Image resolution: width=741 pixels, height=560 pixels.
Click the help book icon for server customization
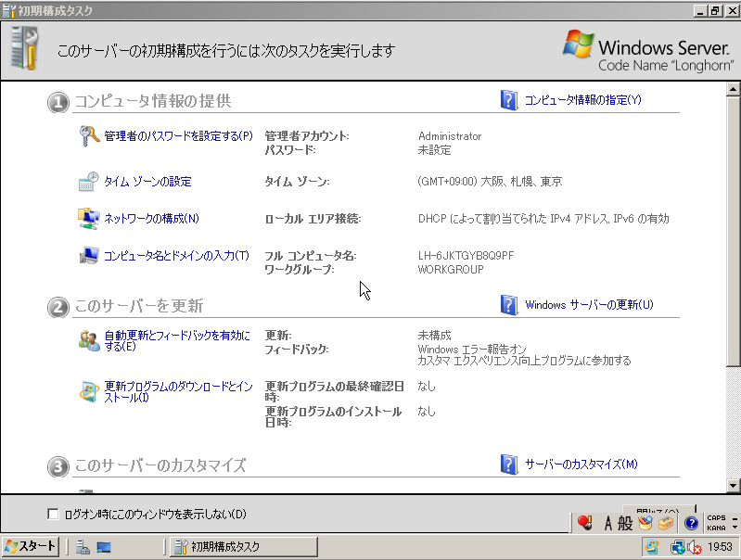click(509, 465)
